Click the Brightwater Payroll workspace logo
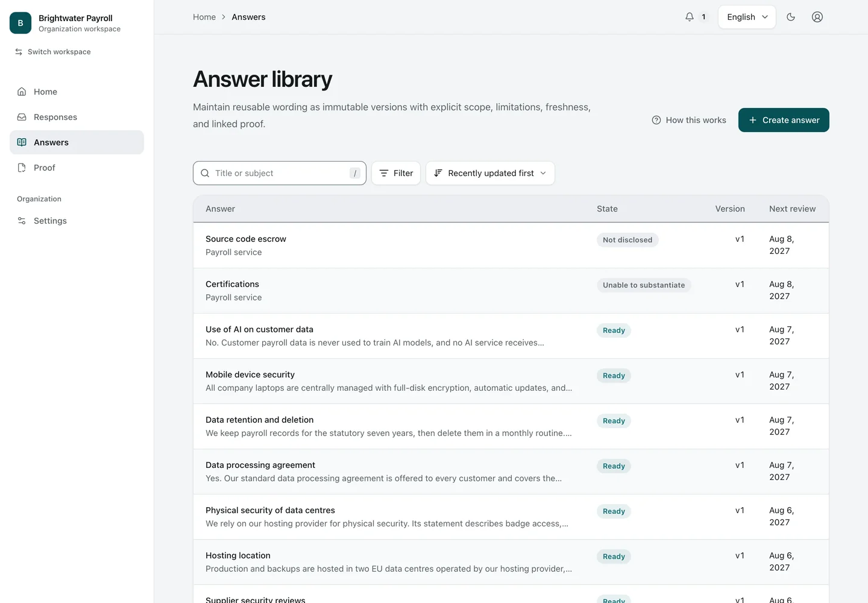868x603 pixels. coord(20,23)
